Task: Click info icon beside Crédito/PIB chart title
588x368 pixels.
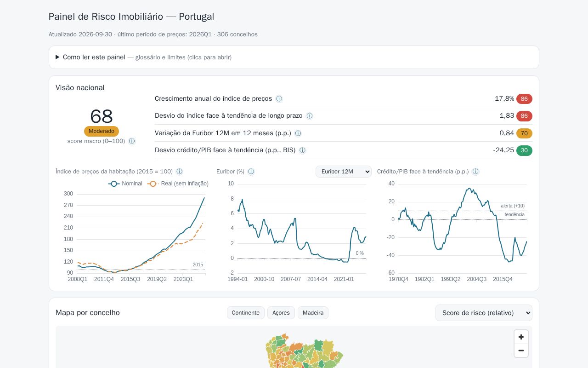Action: click(475, 172)
